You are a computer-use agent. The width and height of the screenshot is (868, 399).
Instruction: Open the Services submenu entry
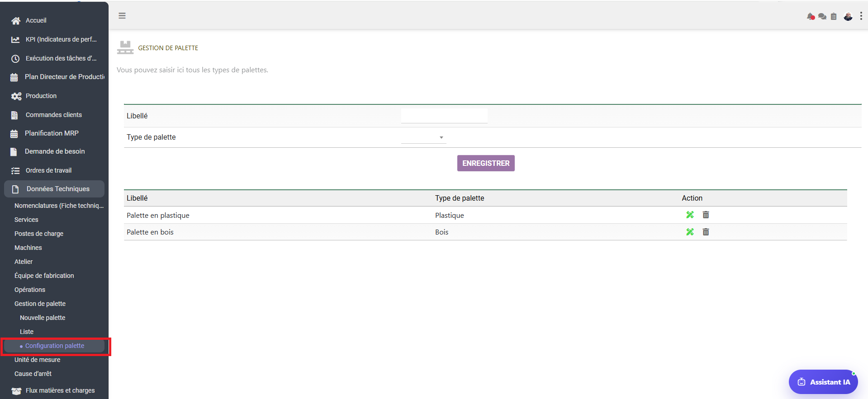pos(26,220)
